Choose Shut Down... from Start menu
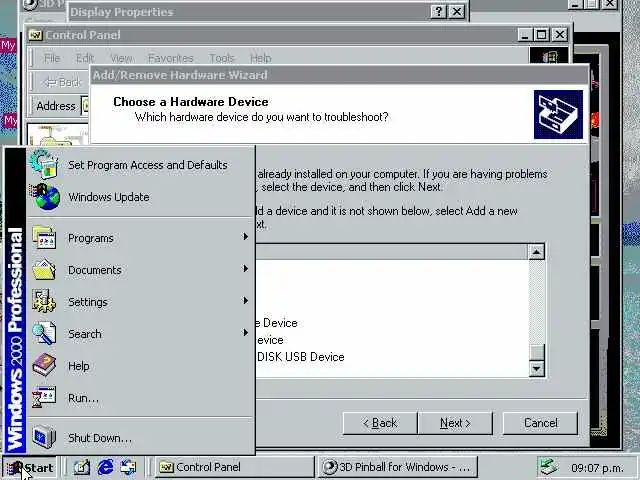 click(x=141, y=438)
